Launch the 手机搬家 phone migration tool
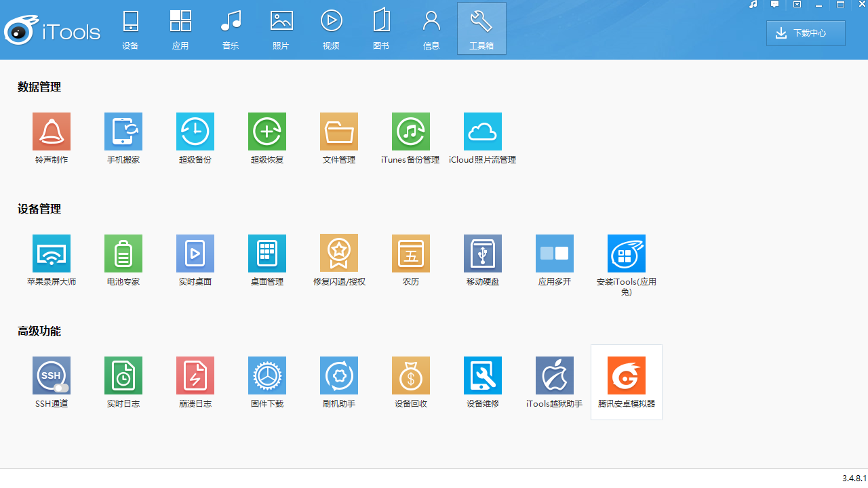The height and width of the screenshot is (488, 868). click(123, 131)
